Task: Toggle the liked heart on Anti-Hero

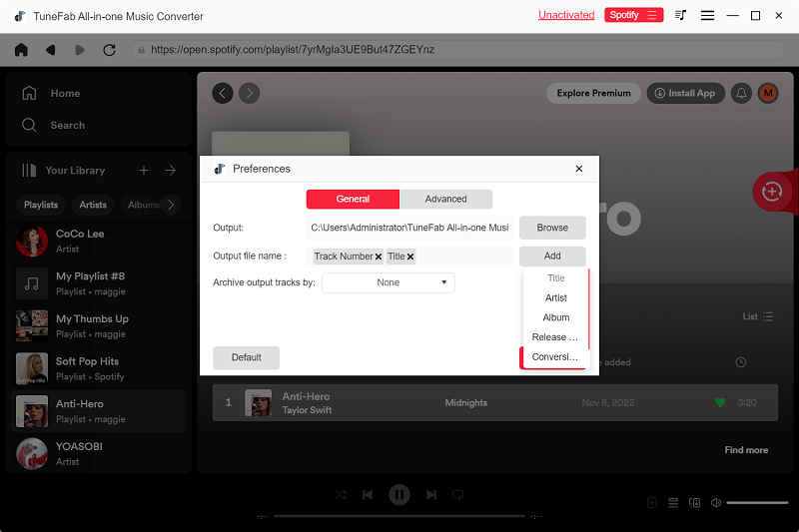Action: pyautogui.click(x=719, y=403)
